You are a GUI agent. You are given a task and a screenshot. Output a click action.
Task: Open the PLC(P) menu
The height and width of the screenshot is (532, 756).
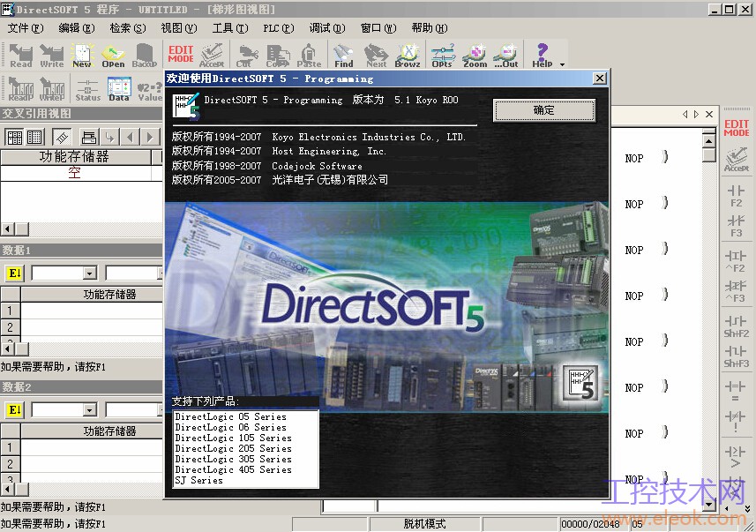pos(278,28)
